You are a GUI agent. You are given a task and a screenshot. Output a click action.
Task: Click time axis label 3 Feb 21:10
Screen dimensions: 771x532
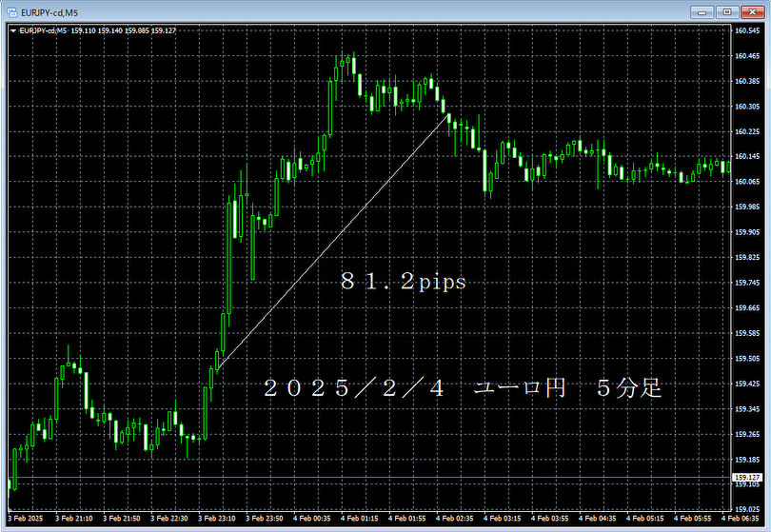pyautogui.click(x=73, y=519)
